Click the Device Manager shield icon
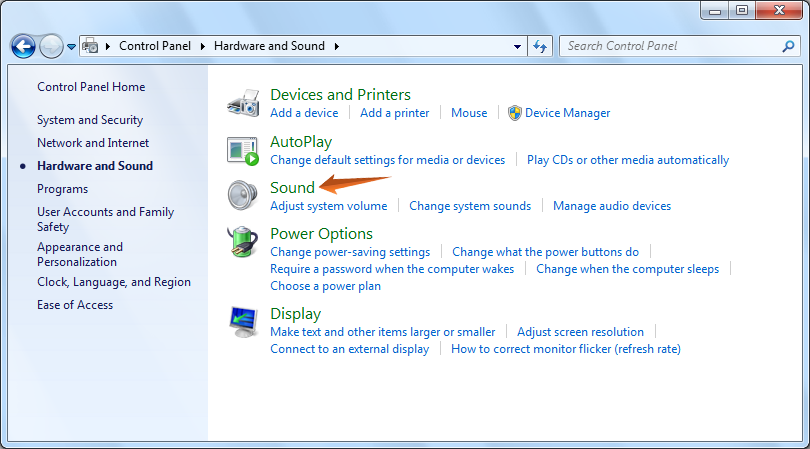Image resolution: width=810 pixels, height=449 pixels. tap(515, 113)
